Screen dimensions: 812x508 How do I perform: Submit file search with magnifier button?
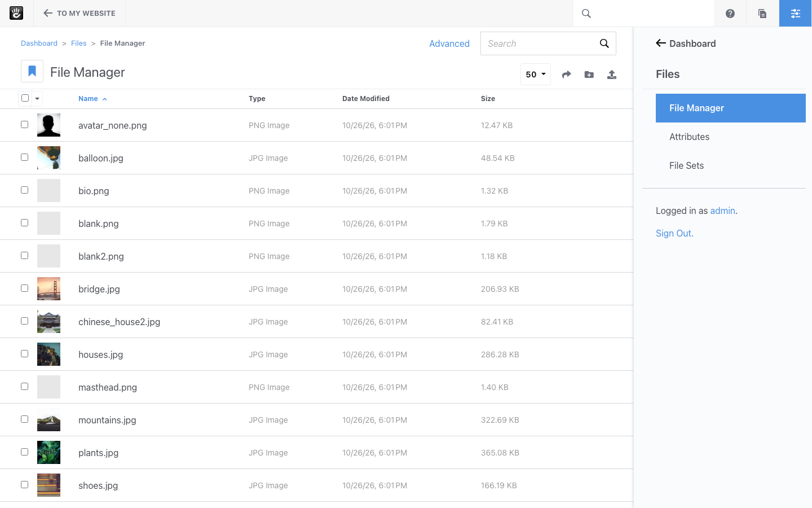coord(604,43)
